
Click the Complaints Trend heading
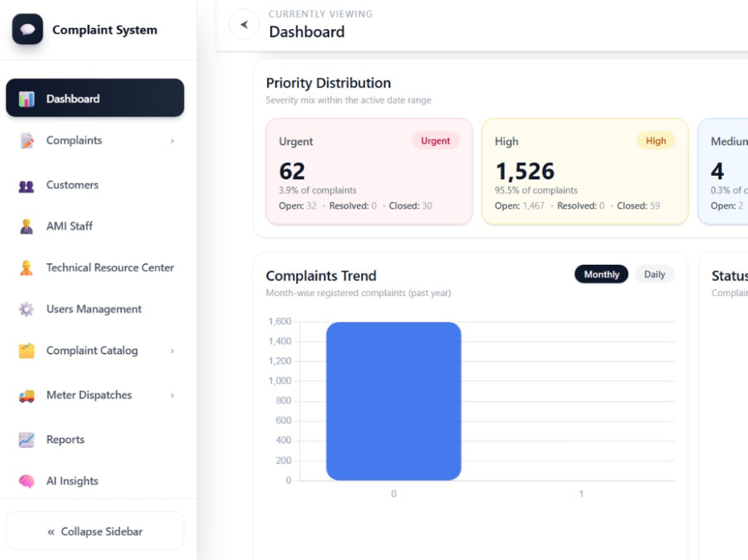[x=321, y=276]
